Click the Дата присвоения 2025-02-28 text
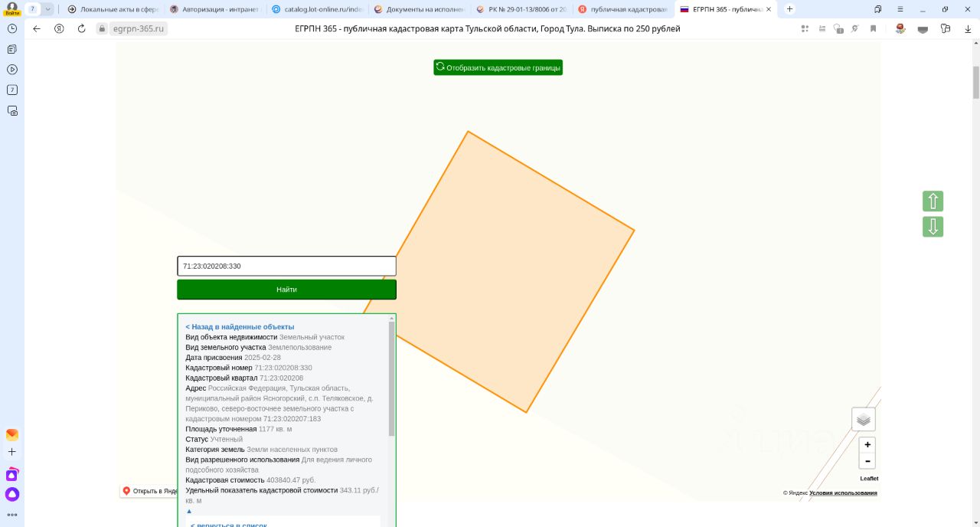980x527 pixels. (233, 357)
